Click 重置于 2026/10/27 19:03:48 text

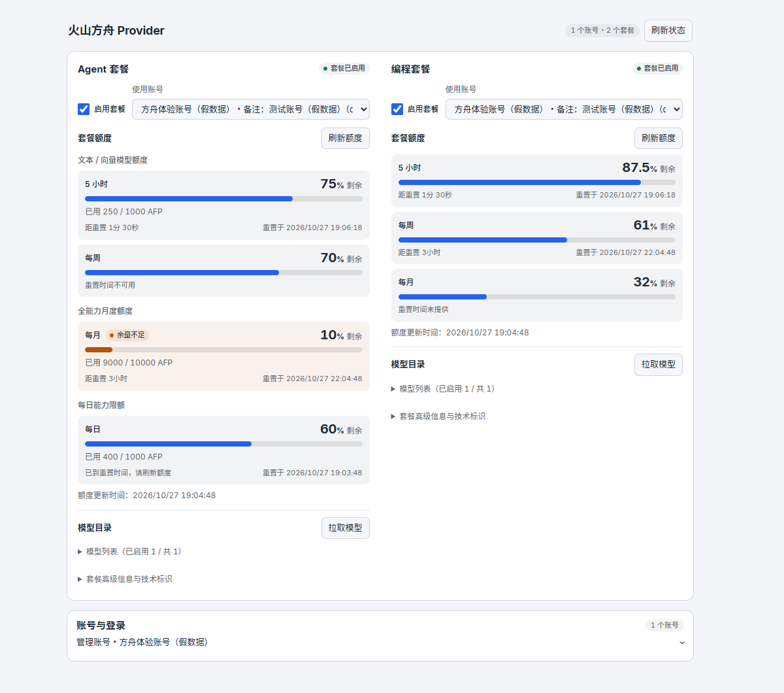click(312, 473)
